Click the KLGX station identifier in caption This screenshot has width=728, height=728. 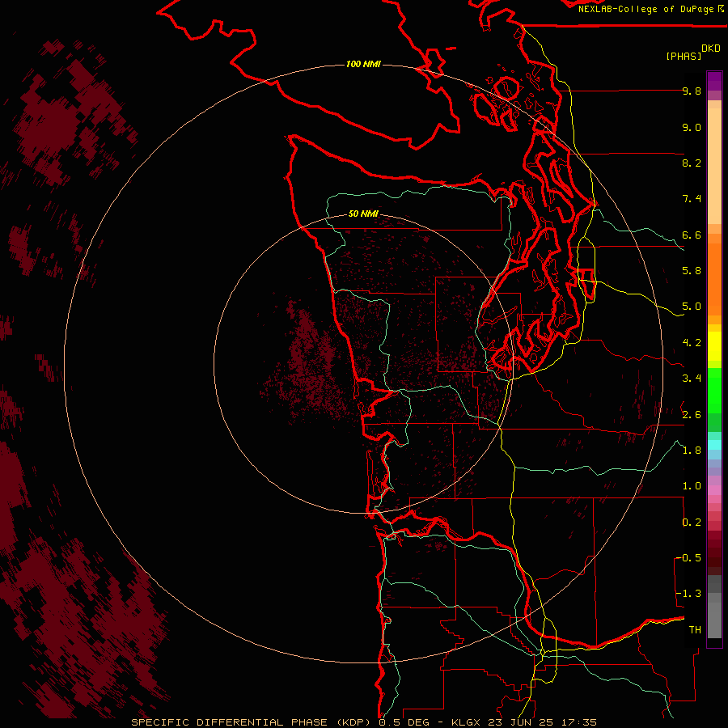tap(465, 722)
